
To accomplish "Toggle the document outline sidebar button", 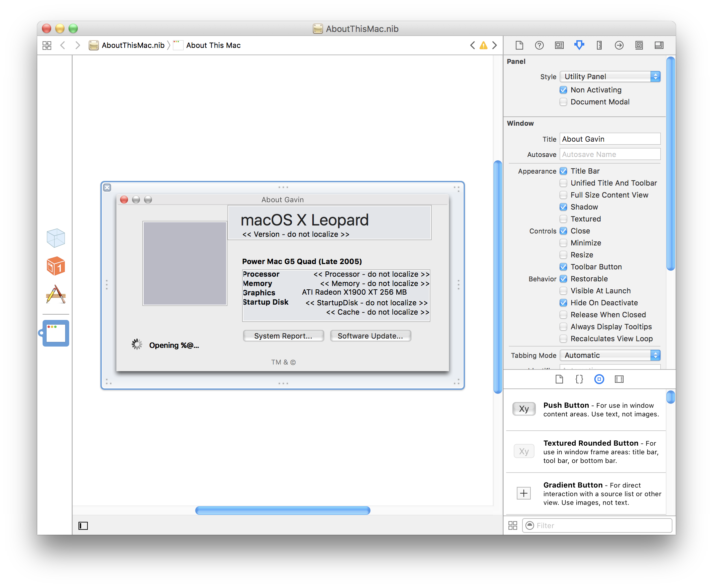I will 83,525.
